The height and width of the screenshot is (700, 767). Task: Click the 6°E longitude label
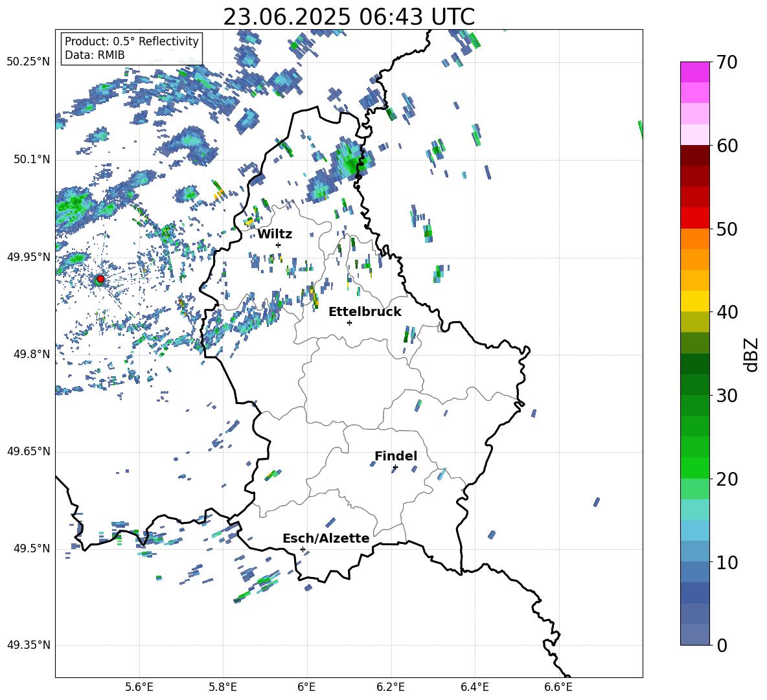coord(306,687)
